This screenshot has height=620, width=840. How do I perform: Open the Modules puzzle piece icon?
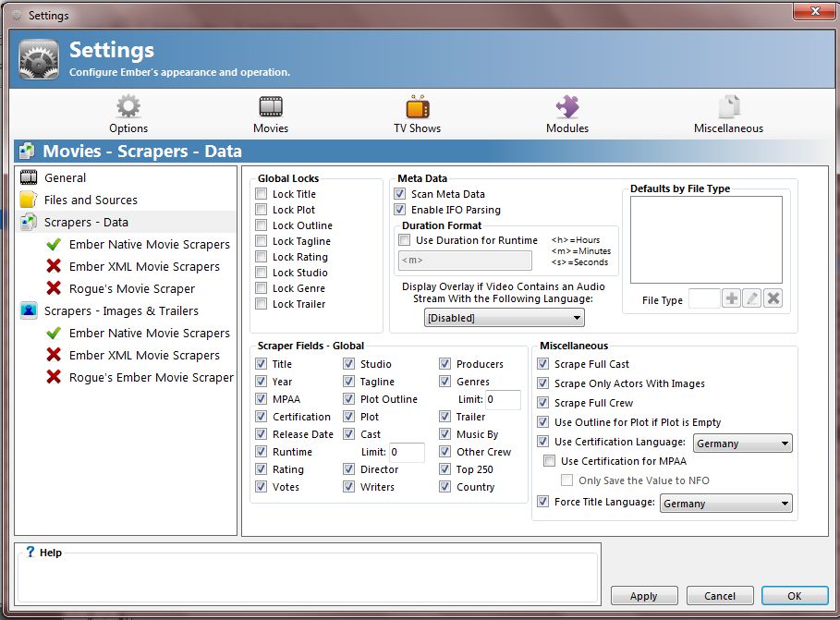tap(566, 106)
